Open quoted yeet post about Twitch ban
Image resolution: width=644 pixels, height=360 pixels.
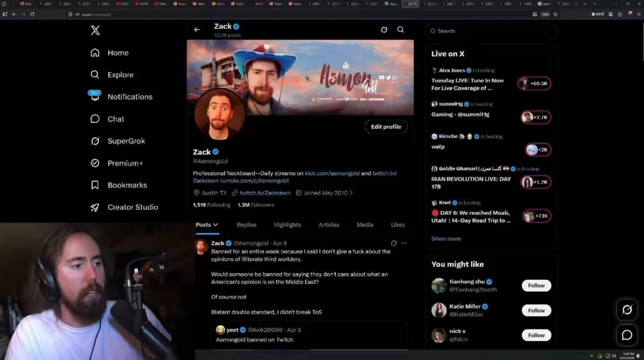(x=309, y=335)
